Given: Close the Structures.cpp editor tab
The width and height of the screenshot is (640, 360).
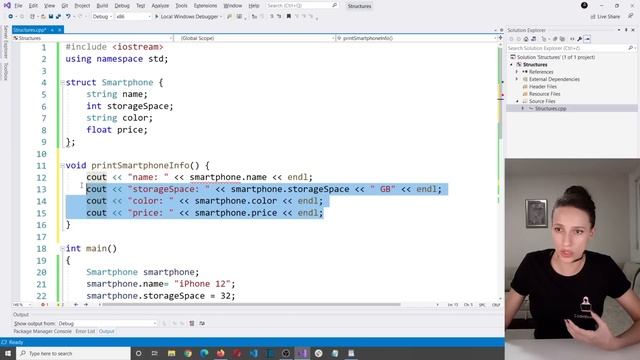Looking at the screenshot, I should [x=60, y=30].
